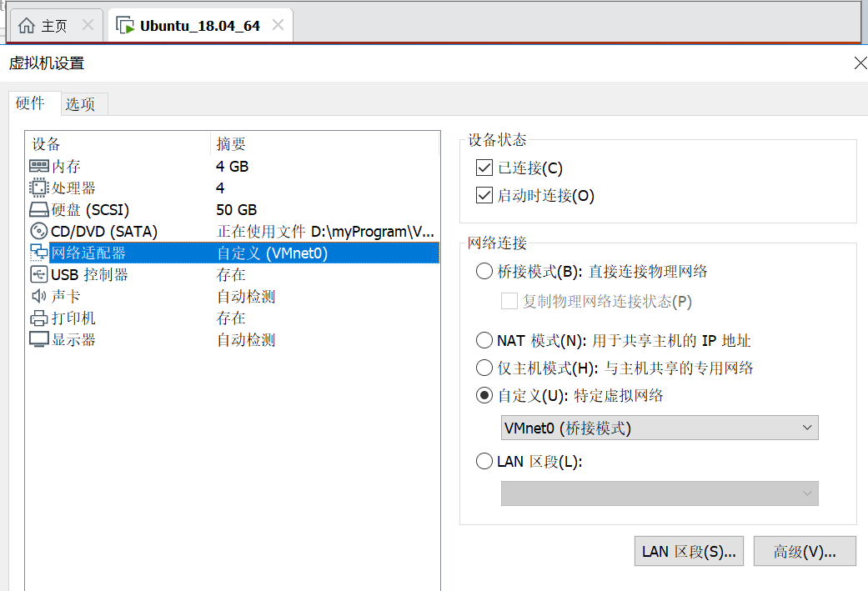Select the NAT 模式(N) radio button
The height and width of the screenshot is (591, 868).
484,340
